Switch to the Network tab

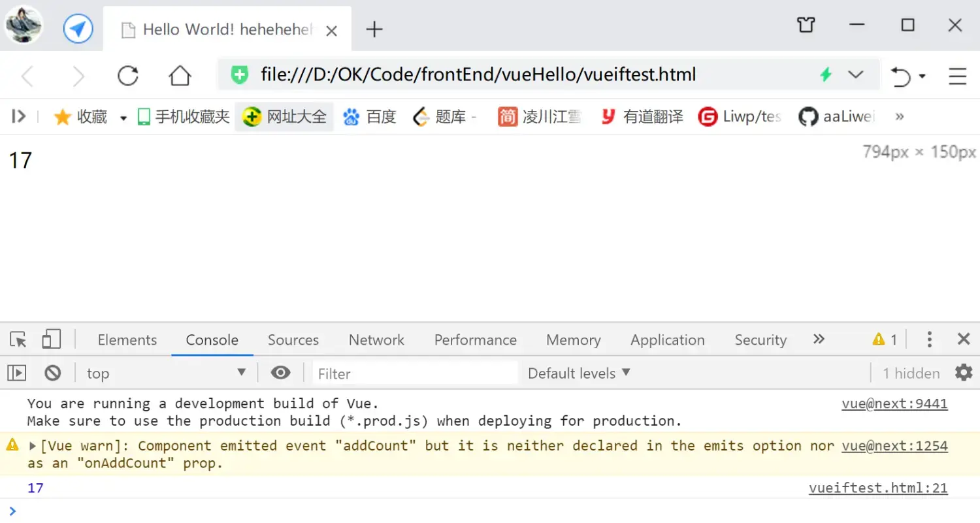376,340
